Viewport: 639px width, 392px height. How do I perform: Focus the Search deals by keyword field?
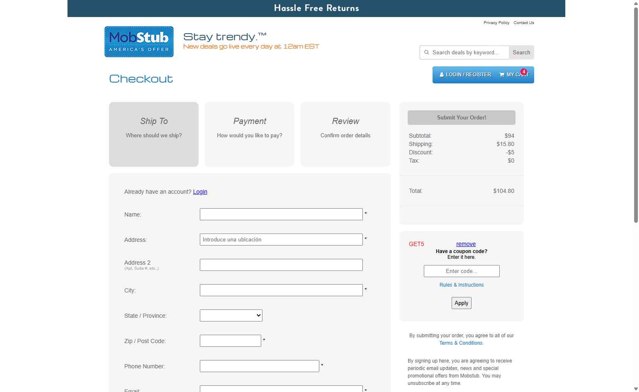pos(464,53)
